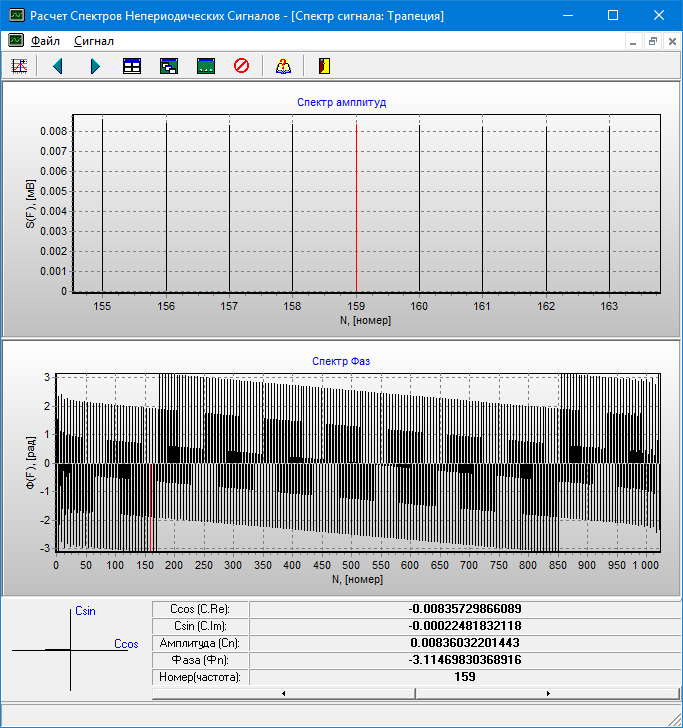683x728 pixels.
Task: Restore the inner MDI child window
Action: click(652, 41)
